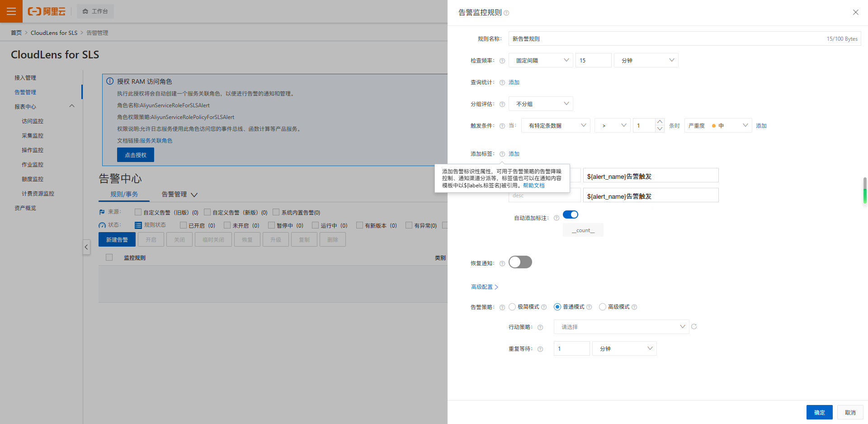Click help icon next to 触发条件

502,126
